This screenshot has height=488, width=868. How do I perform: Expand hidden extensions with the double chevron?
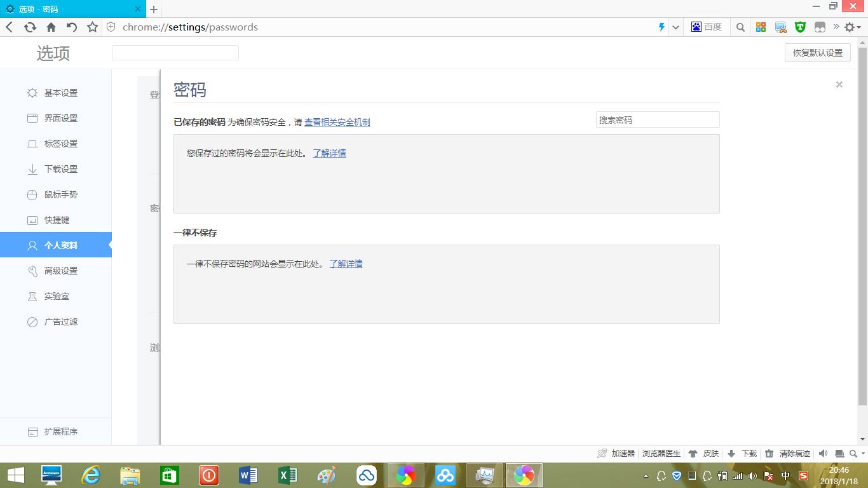click(836, 27)
